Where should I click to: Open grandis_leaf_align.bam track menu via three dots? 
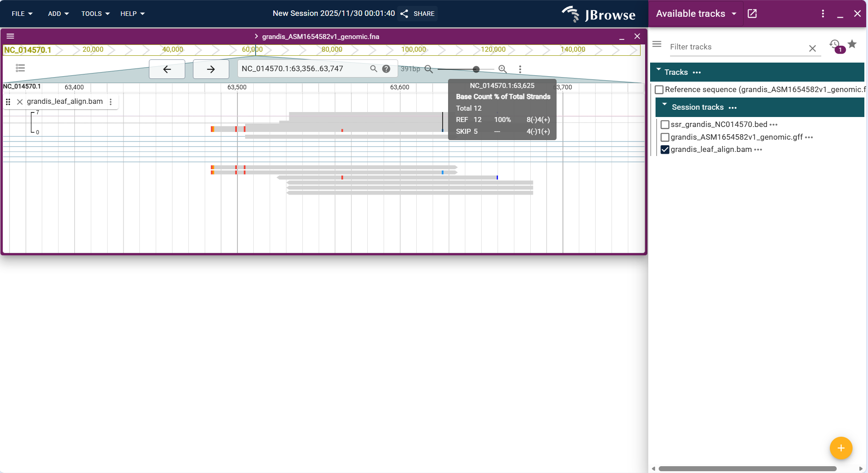tap(758, 150)
